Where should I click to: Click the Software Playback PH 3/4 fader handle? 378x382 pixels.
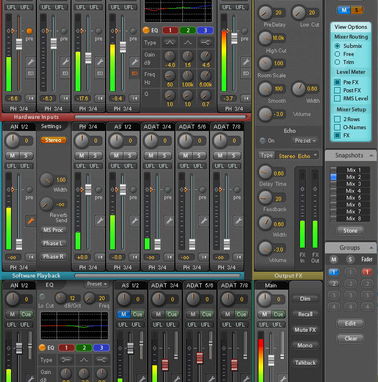[x=88, y=189]
